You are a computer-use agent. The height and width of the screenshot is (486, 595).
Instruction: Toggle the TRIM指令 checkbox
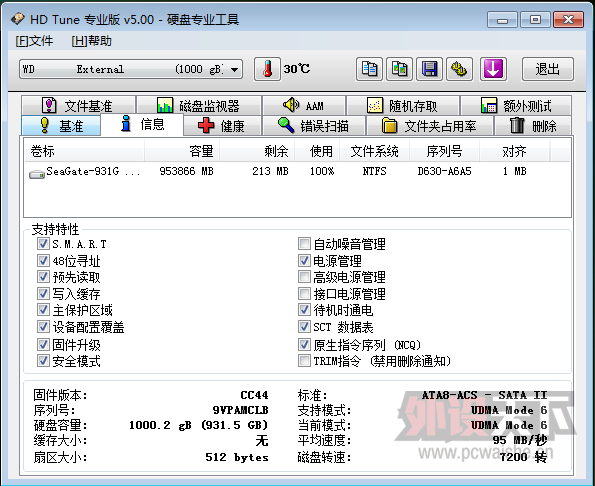304,360
